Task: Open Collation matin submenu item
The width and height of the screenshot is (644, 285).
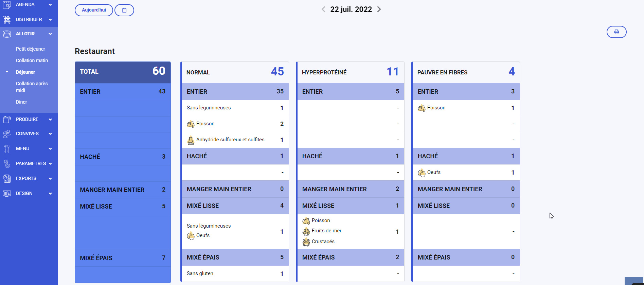Action: click(32, 60)
